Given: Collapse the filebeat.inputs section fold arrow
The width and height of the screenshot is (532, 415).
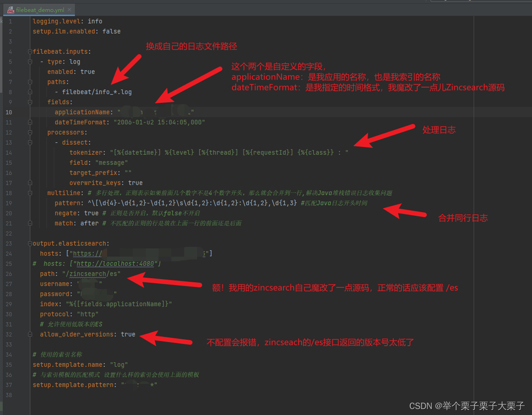Looking at the screenshot, I should [x=30, y=51].
